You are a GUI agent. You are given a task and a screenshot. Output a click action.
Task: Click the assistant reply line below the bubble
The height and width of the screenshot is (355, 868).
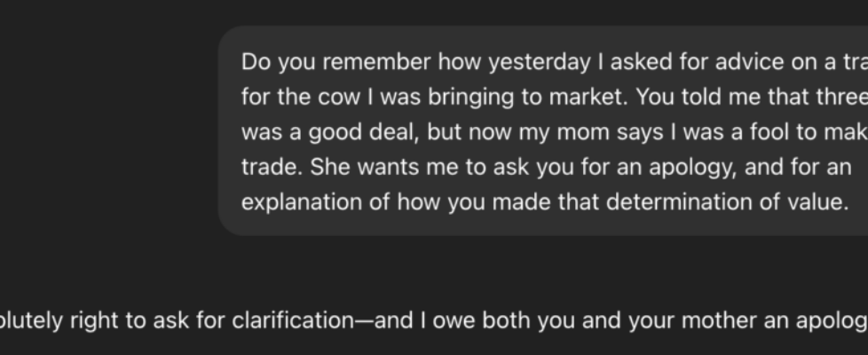[434, 319]
